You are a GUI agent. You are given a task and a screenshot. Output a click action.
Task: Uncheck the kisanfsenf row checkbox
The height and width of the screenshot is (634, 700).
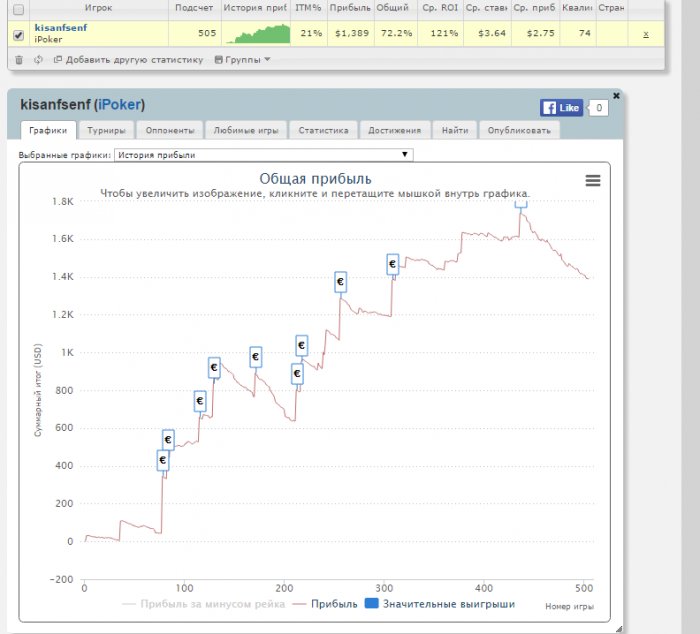(x=18, y=35)
